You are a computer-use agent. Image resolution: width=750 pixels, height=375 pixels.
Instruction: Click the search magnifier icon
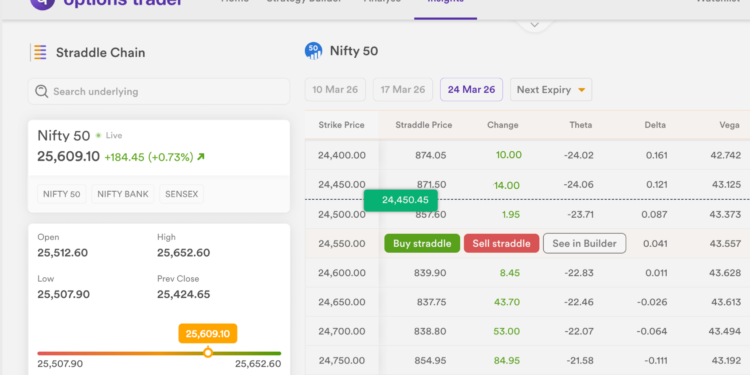point(42,91)
